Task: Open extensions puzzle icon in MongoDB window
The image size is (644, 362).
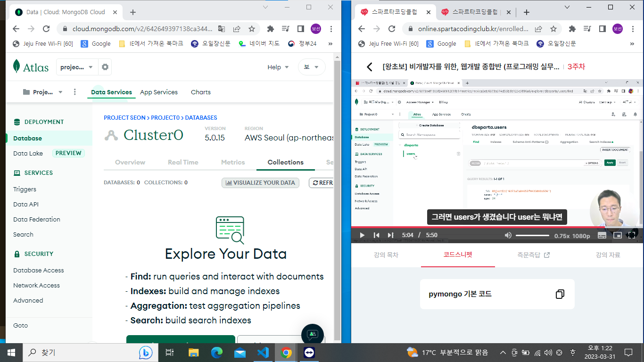Action: tap(270, 29)
